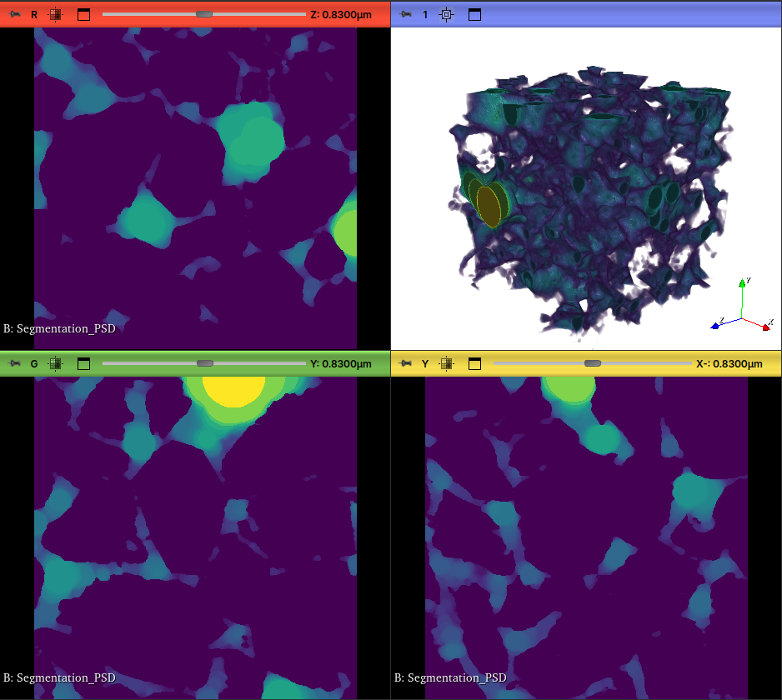Click the pin icon in Green slice view

14,363
